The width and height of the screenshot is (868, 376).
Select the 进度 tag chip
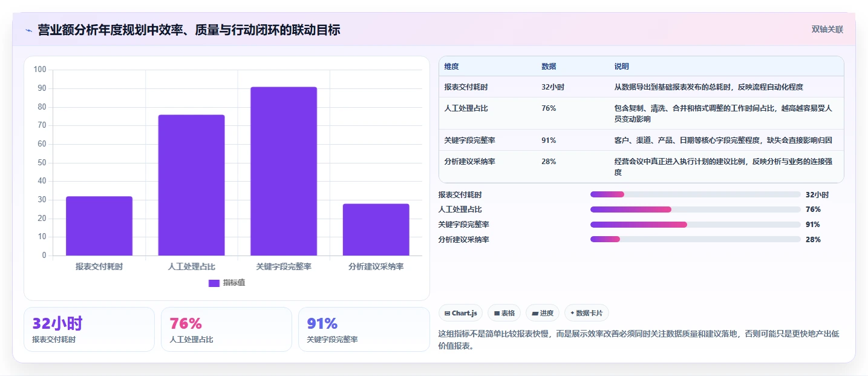(543, 313)
